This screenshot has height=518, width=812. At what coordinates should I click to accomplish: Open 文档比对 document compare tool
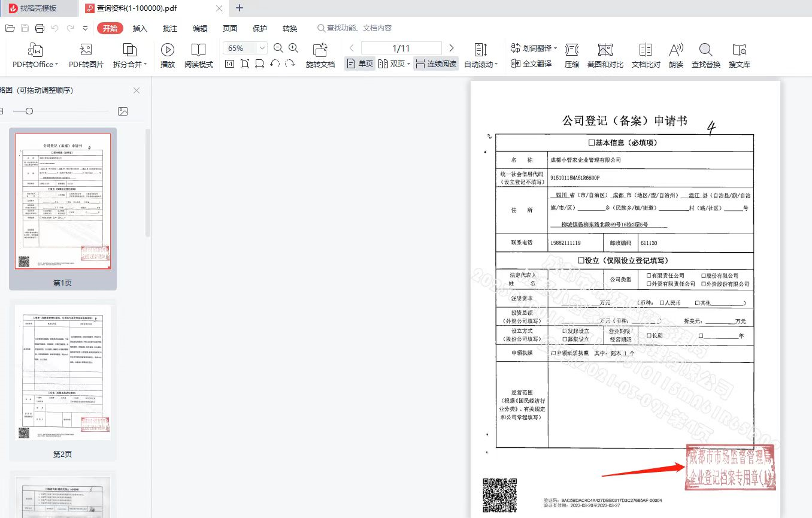[x=646, y=50]
